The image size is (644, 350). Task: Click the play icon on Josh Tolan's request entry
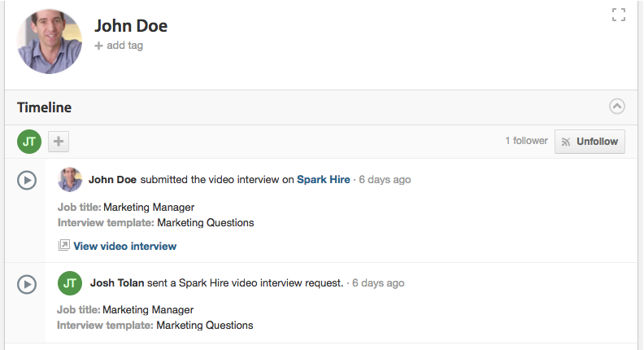coord(27,284)
